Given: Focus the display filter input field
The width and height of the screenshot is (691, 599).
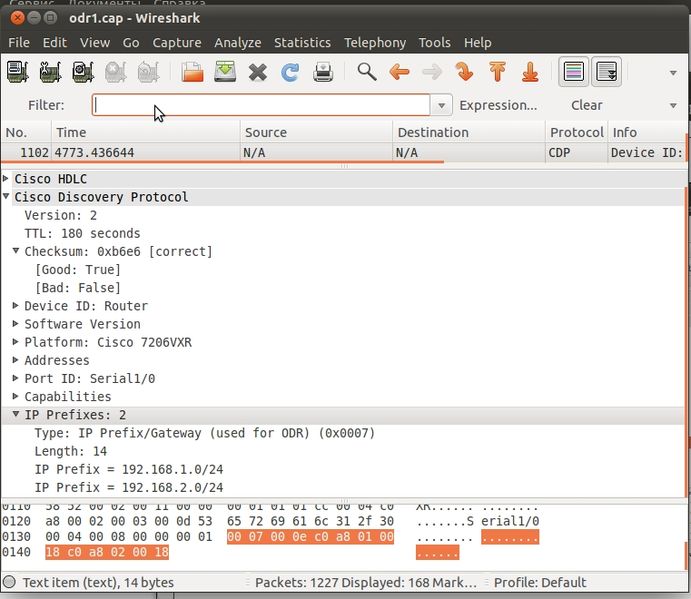Looking at the screenshot, I should click(261, 105).
